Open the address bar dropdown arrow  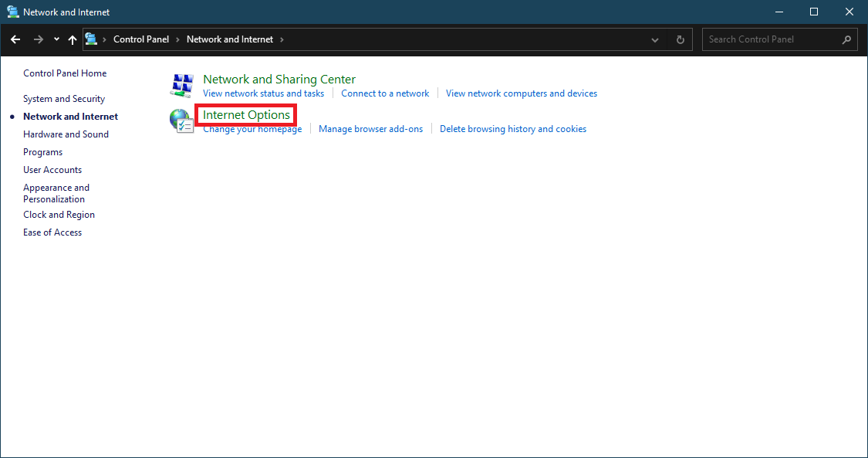pos(654,39)
